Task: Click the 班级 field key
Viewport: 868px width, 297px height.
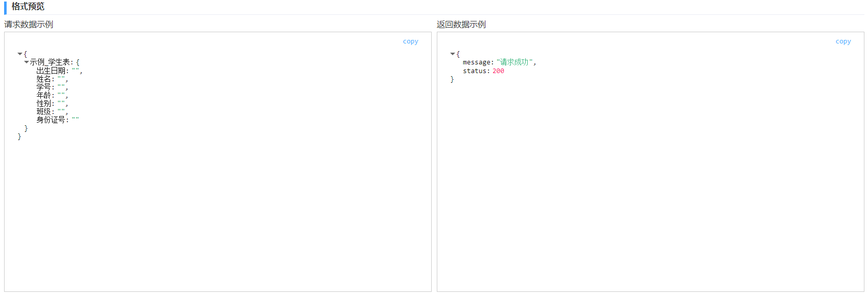Action: click(x=43, y=111)
